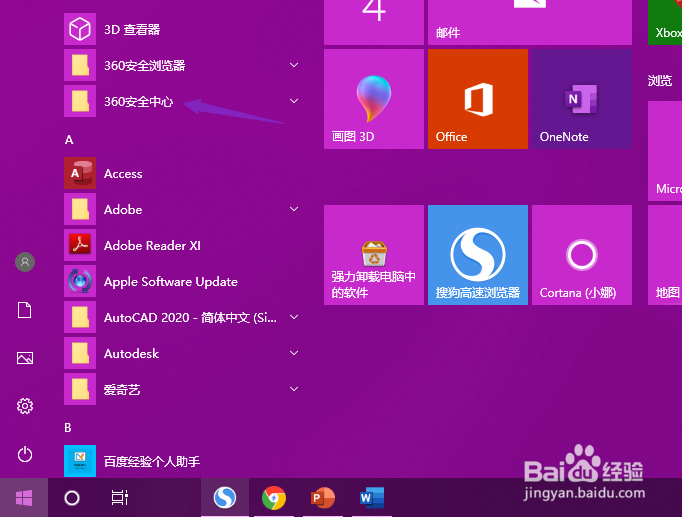This screenshot has height=517, width=682.
Task: Open the 邮件 tile
Action: point(530,22)
